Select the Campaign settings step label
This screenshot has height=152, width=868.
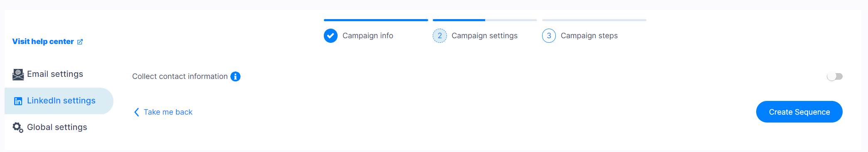pyautogui.click(x=484, y=36)
